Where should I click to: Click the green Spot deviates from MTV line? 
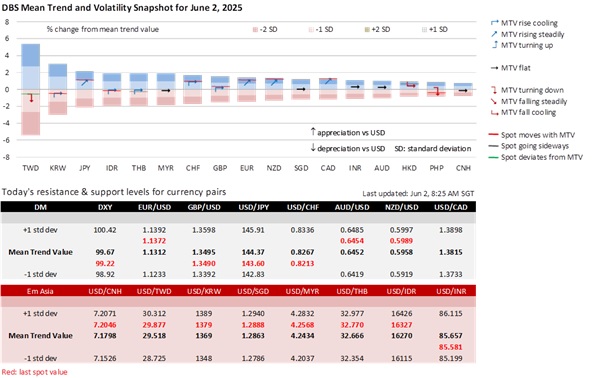(493, 157)
